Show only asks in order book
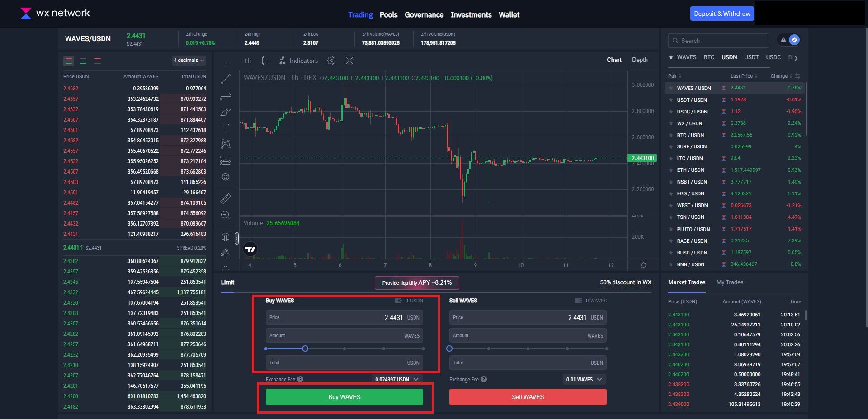This screenshot has height=419, width=868. pyautogui.click(x=98, y=61)
